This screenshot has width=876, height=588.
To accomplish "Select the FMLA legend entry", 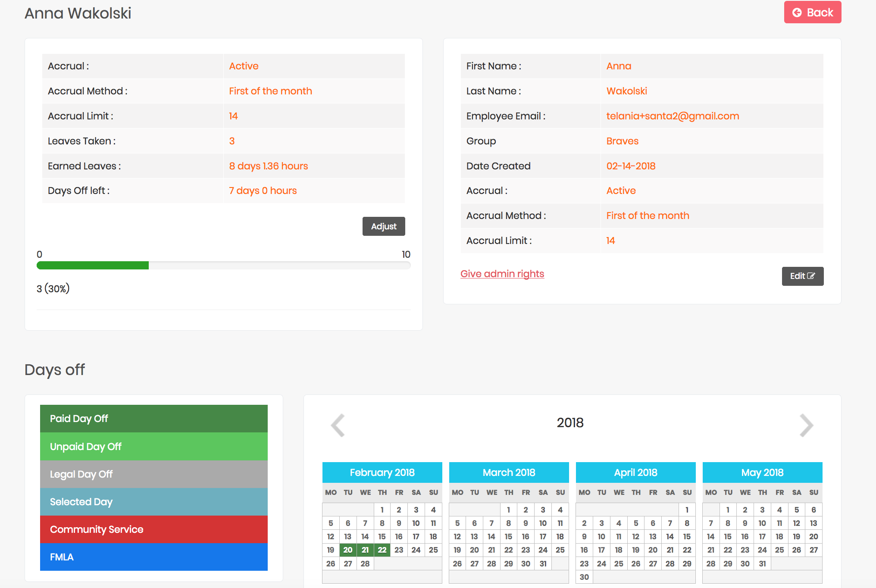I will (x=153, y=557).
